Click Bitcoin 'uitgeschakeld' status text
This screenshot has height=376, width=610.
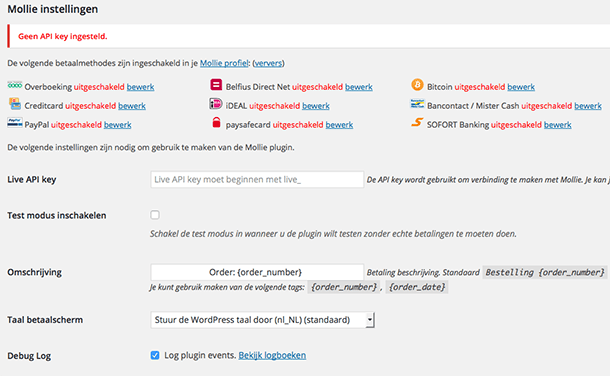point(480,87)
